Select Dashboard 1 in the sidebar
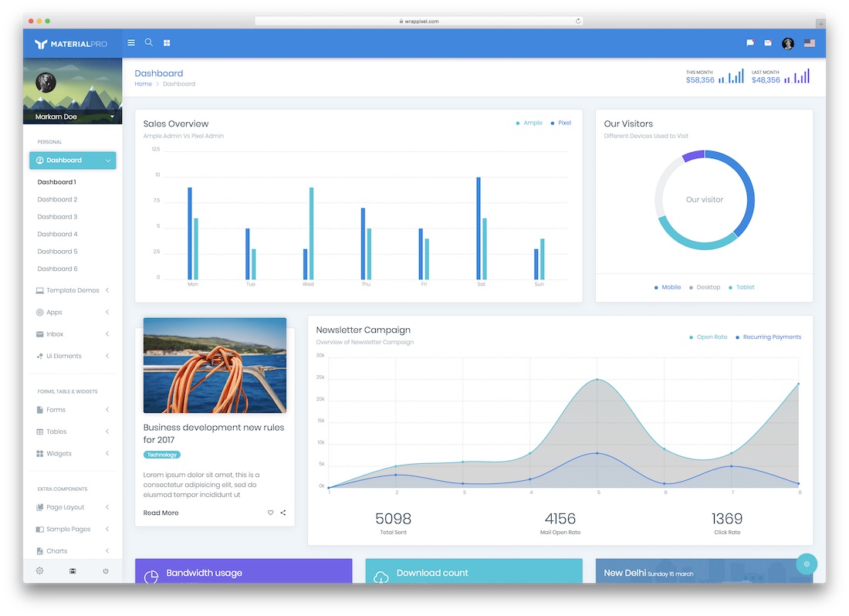 [x=57, y=182]
